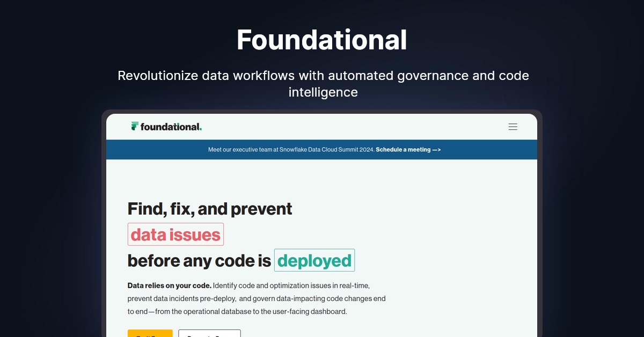This screenshot has height=337, width=644.
Task: Select the 'deployed' highlighted word
Action: pos(314,260)
